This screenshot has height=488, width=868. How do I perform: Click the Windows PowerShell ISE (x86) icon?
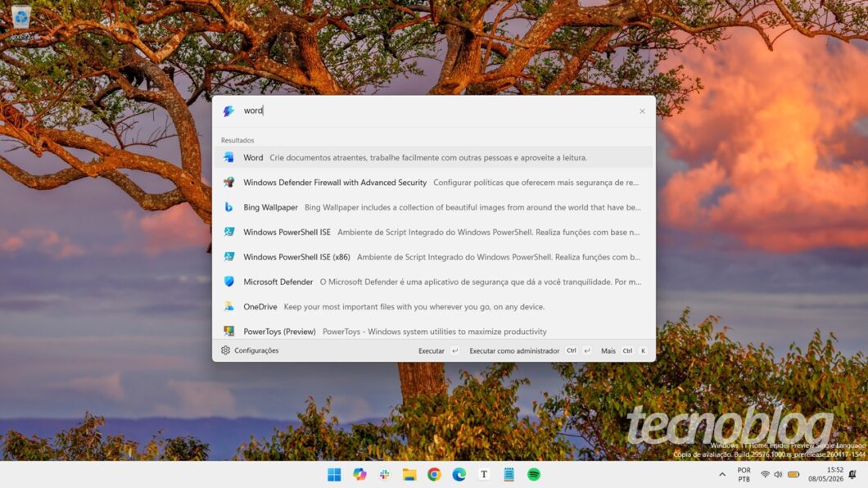228,257
